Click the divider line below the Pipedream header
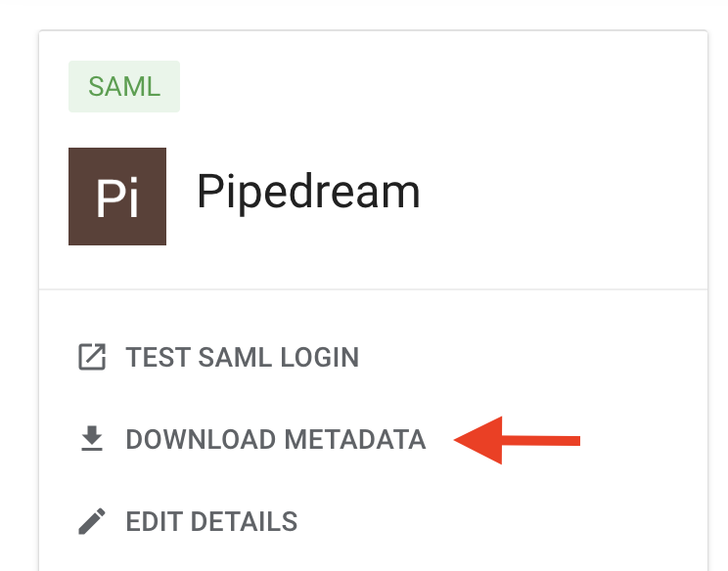Screen dimensions: 728x571 (373, 289)
